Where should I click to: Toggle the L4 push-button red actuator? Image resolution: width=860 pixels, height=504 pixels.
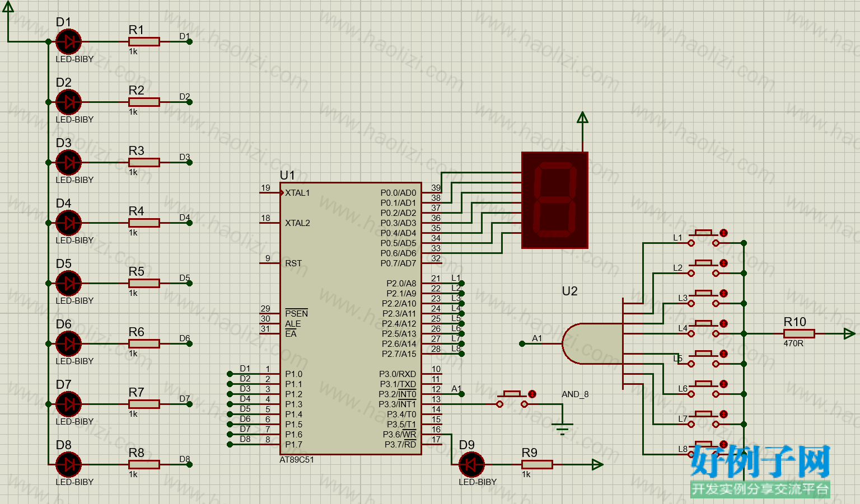click(x=723, y=323)
